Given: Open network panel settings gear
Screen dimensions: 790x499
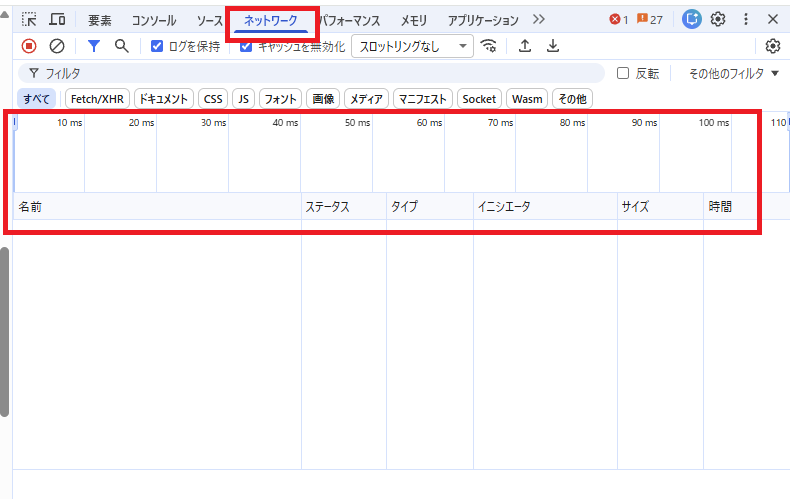Looking at the screenshot, I should [772, 46].
